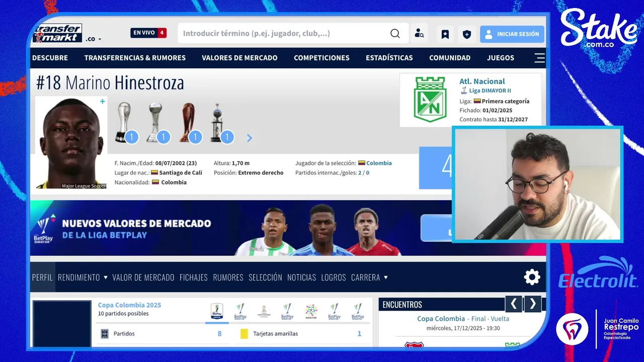
Task: Click the shield plus icon in header
Action: [x=467, y=34]
